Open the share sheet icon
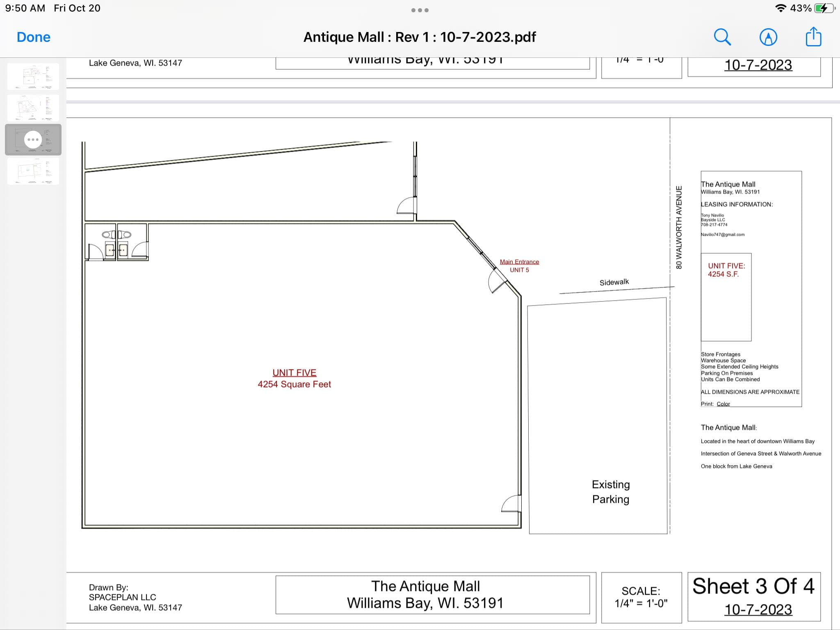 (813, 37)
